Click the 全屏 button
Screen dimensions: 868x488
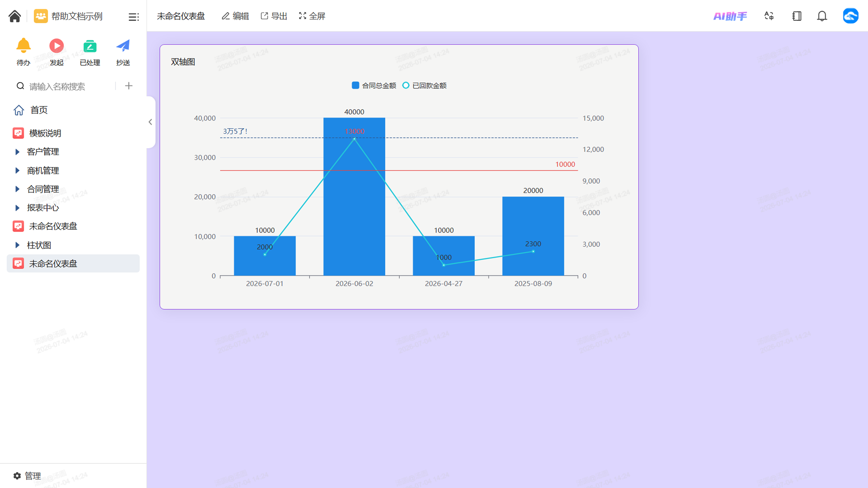point(312,16)
